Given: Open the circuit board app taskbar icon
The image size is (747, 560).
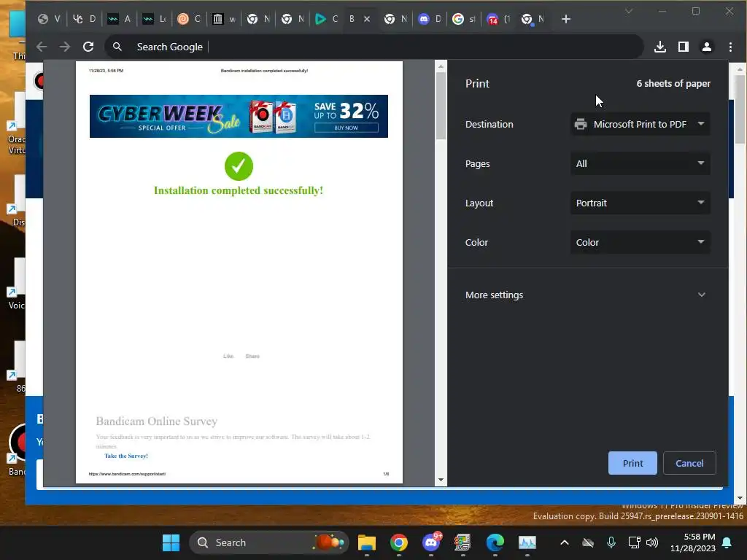Looking at the screenshot, I should (x=462, y=542).
